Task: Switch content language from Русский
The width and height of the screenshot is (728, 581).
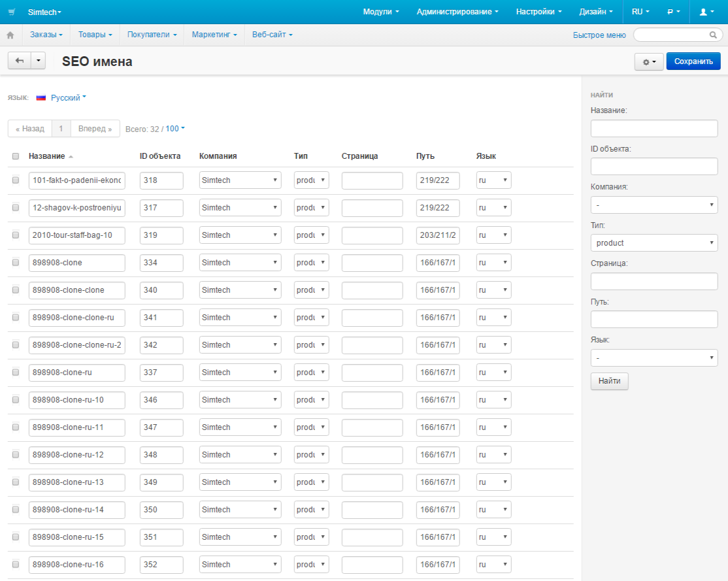Action: pyautogui.click(x=68, y=97)
